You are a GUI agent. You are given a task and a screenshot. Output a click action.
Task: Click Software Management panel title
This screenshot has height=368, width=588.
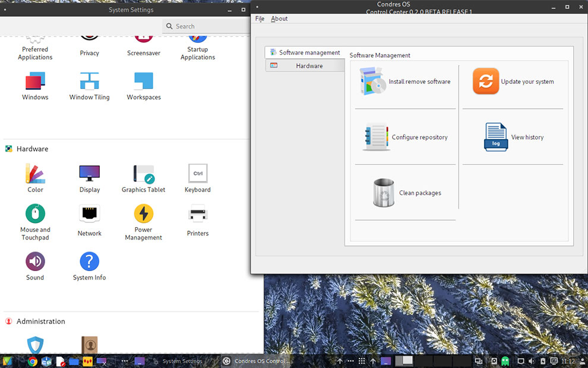[x=380, y=55]
